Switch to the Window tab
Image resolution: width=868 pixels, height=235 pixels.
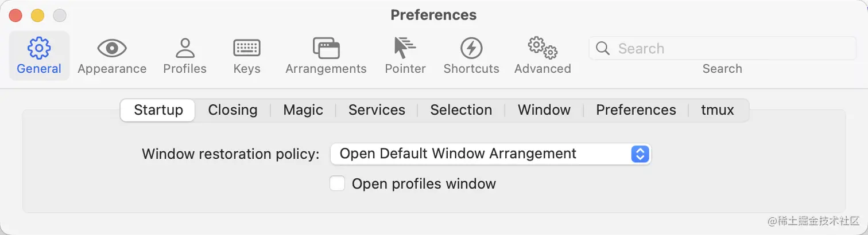coord(544,110)
